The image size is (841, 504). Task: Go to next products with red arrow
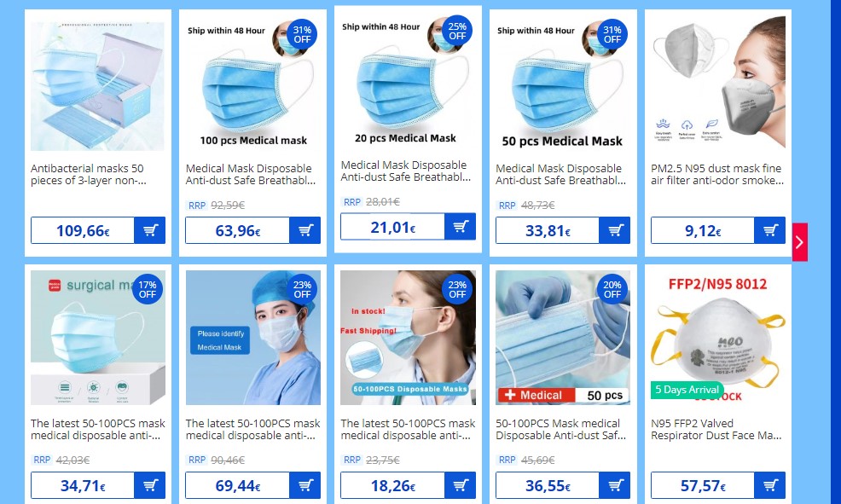pos(800,242)
